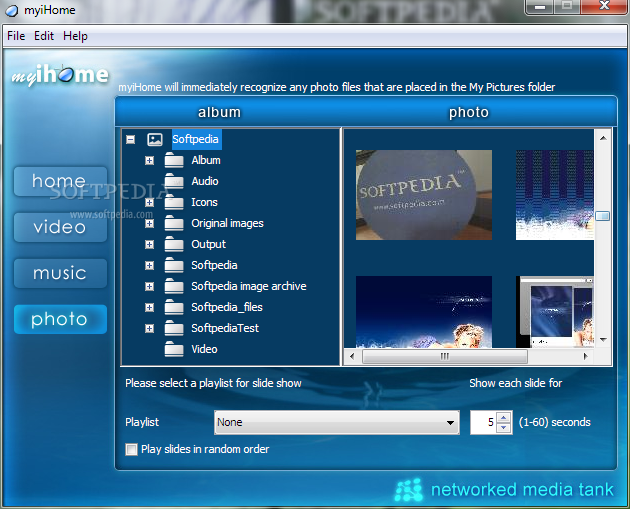Select the Softpedia_files tree label
Viewport: 630px width, 509px height.
point(227,307)
